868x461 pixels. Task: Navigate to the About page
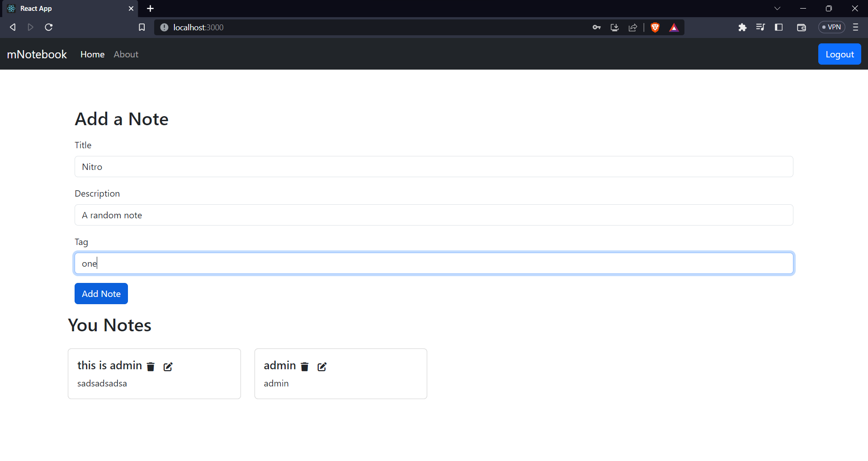tap(126, 54)
